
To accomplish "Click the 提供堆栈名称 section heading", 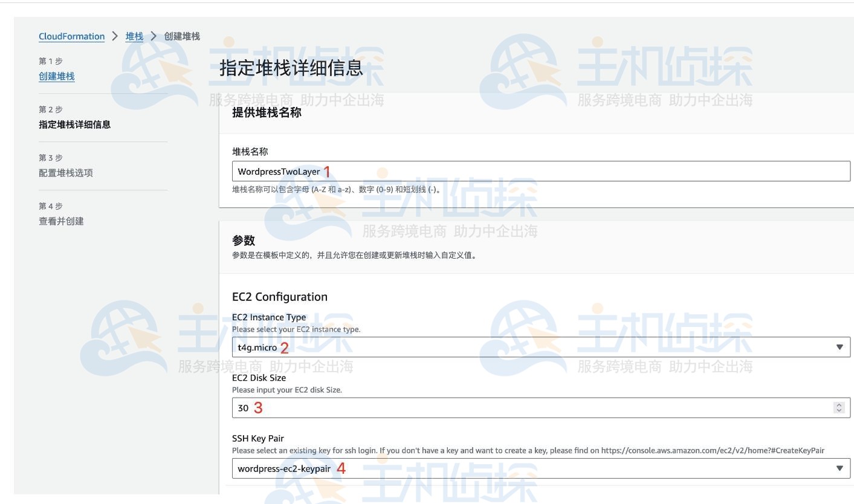I will [267, 112].
